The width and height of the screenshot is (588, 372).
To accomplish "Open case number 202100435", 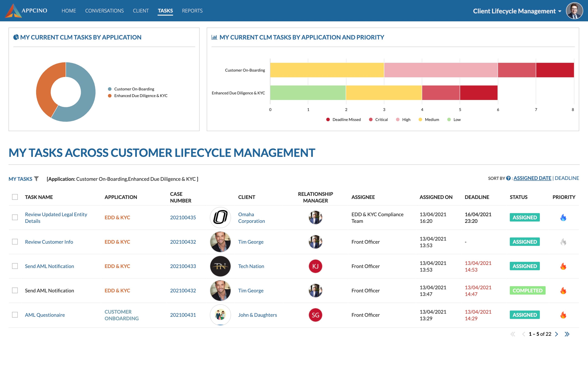I will click(x=183, y=217).
